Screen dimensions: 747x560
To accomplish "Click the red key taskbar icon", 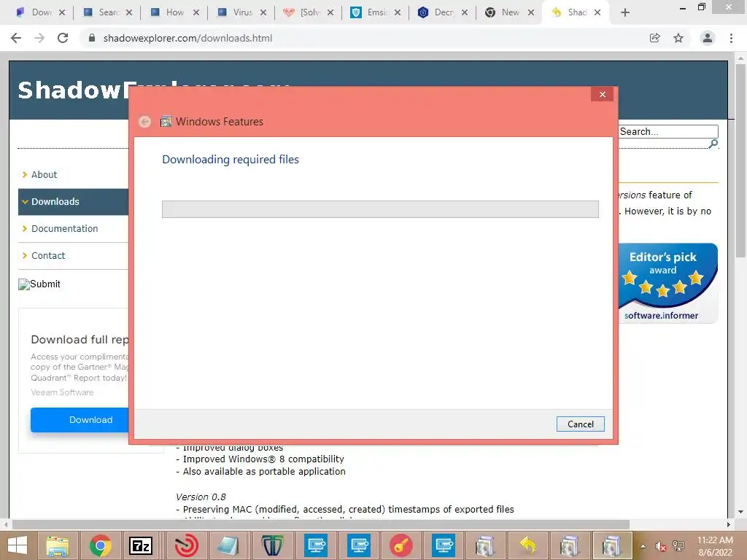I will tap(401, 545).
